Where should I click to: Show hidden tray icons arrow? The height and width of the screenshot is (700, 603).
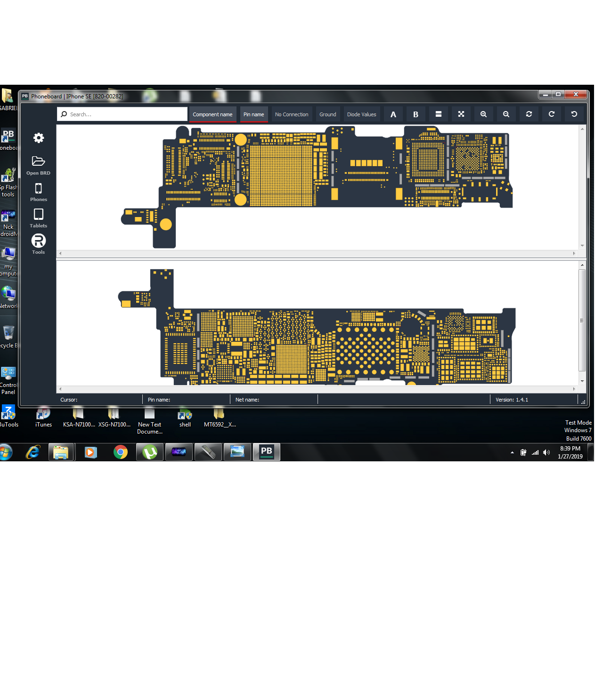512,452
